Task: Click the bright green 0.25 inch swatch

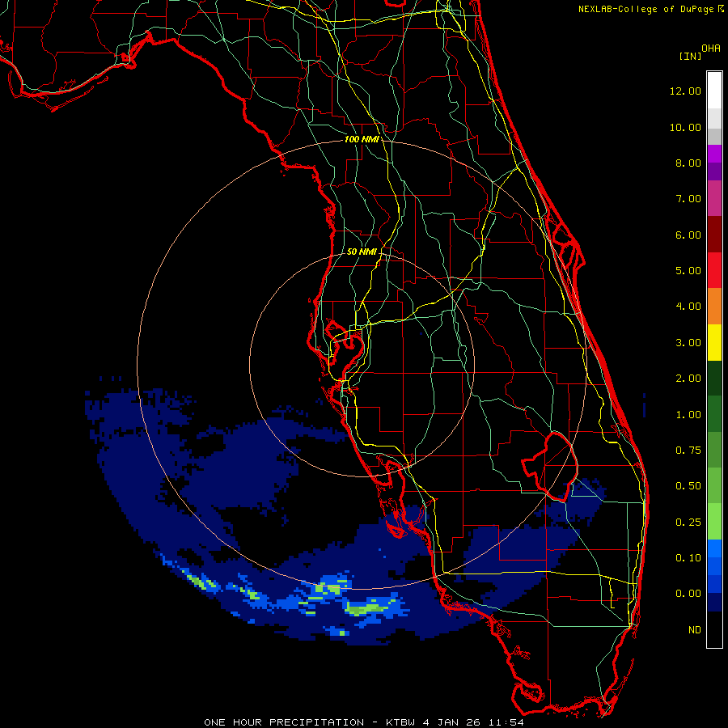Action: [714, 522]
